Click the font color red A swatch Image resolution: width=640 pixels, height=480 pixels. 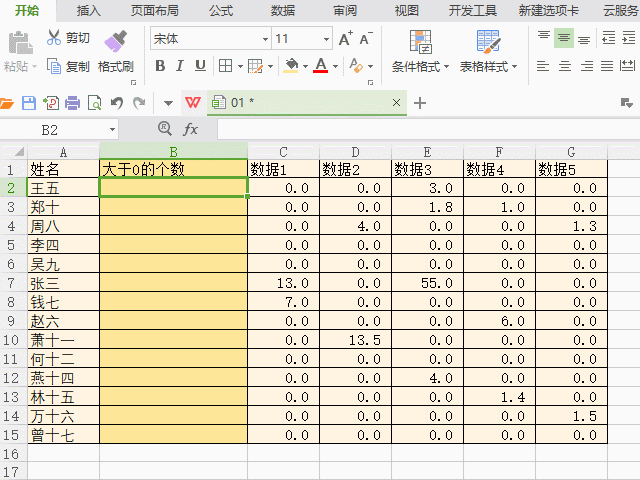320,66
